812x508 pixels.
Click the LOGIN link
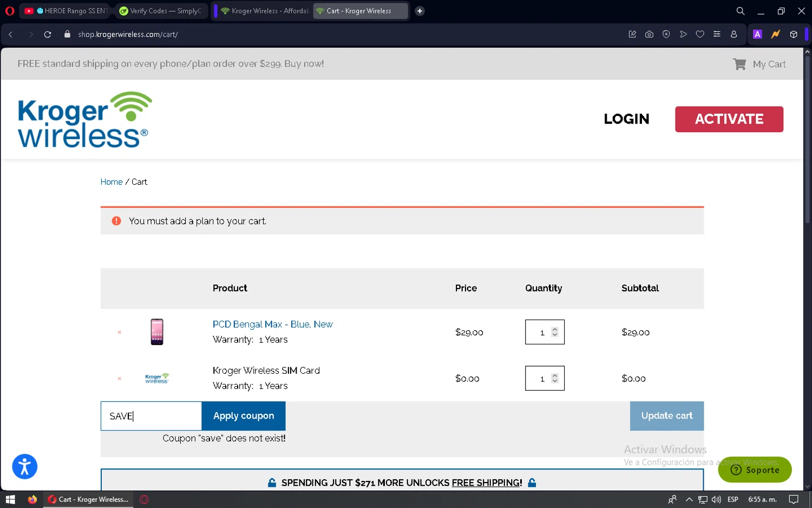coord(626,119)
